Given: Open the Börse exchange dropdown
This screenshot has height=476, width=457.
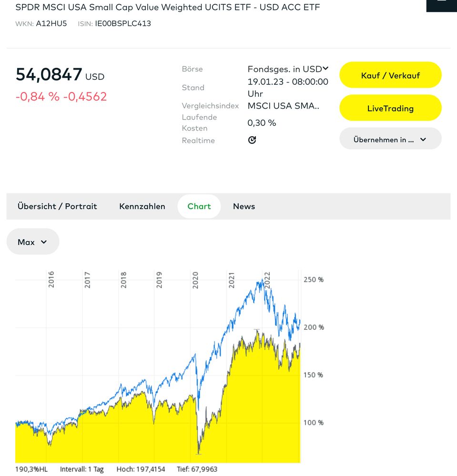Looking at the screenshot, I should (x=287, y=69).
